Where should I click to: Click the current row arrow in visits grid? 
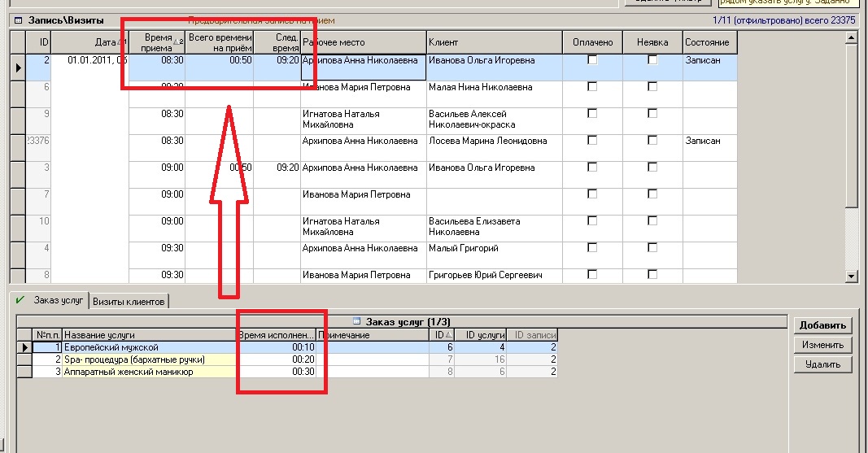pyautogui.click(x=18, y=68)
